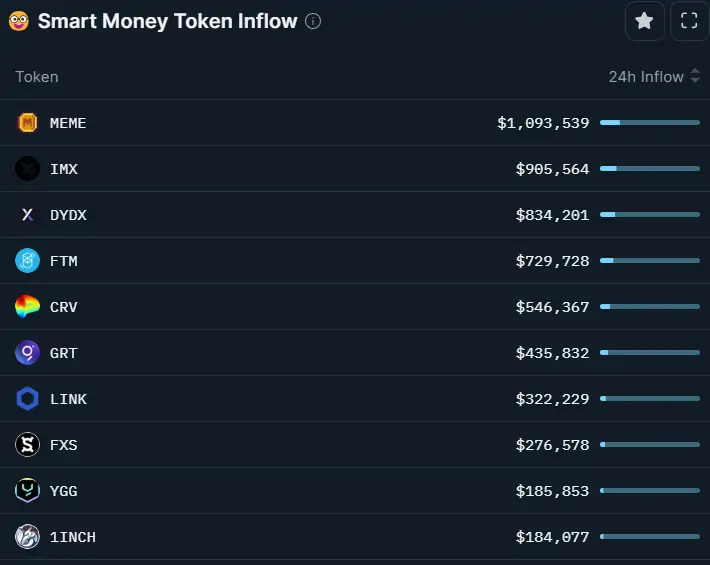Click the Smart Money Token Inflow title
710x565 pixels.
[168, 21]
